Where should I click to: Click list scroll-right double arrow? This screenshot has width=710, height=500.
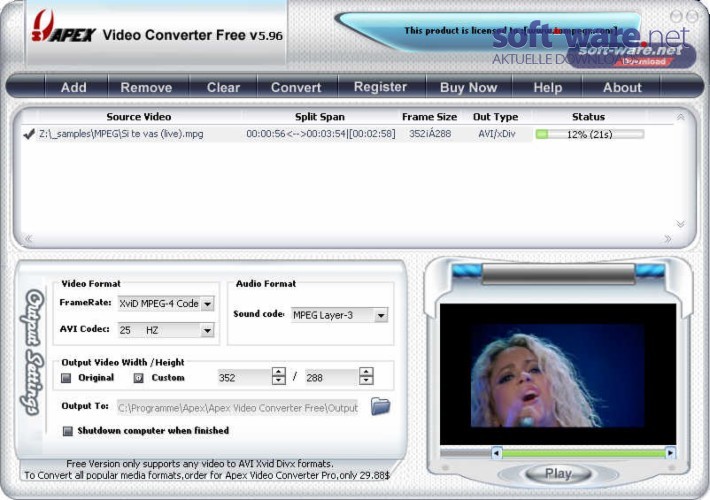[x=667, y=239]
